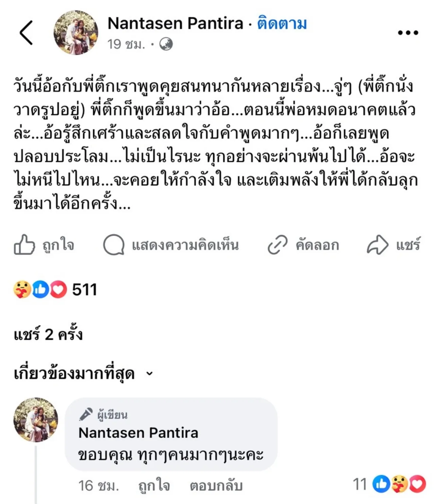This screenshot has width=435, height=504.
Task: Open commenter's profile picture thumbnail
Action: pos(36,420)
